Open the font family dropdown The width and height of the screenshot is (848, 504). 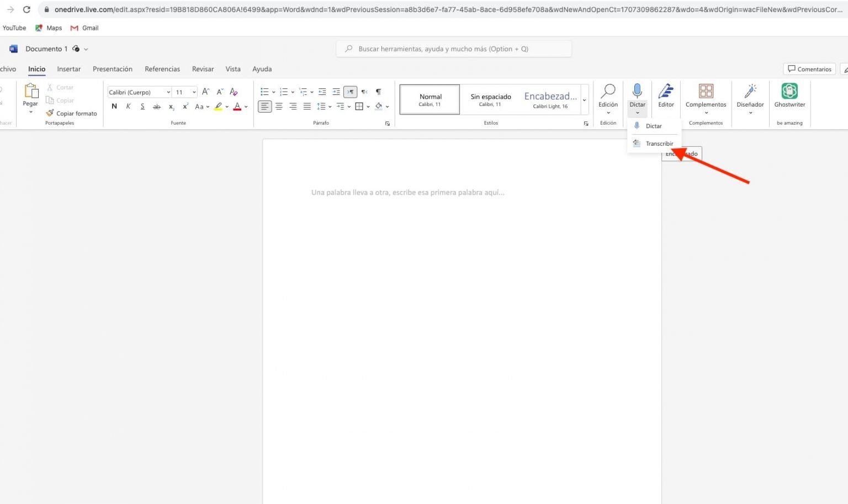pos(168,92)
